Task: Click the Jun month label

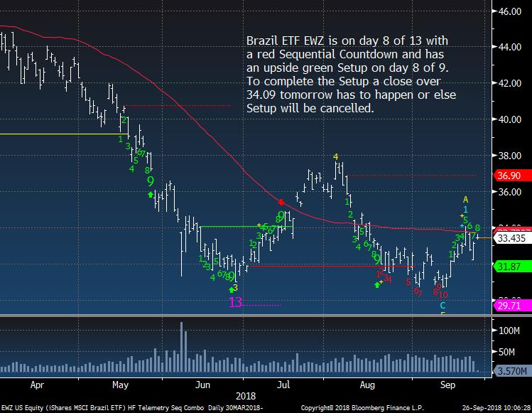Action: click(x=202, y=385)
